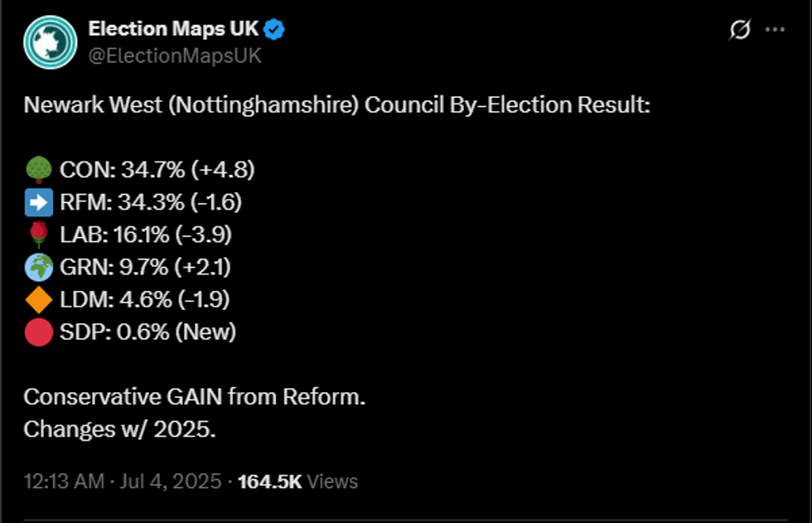Screen dimensions: 812x523
Task: Click the orange diamond emoji next to LDM
Action: tap(39, 300)
